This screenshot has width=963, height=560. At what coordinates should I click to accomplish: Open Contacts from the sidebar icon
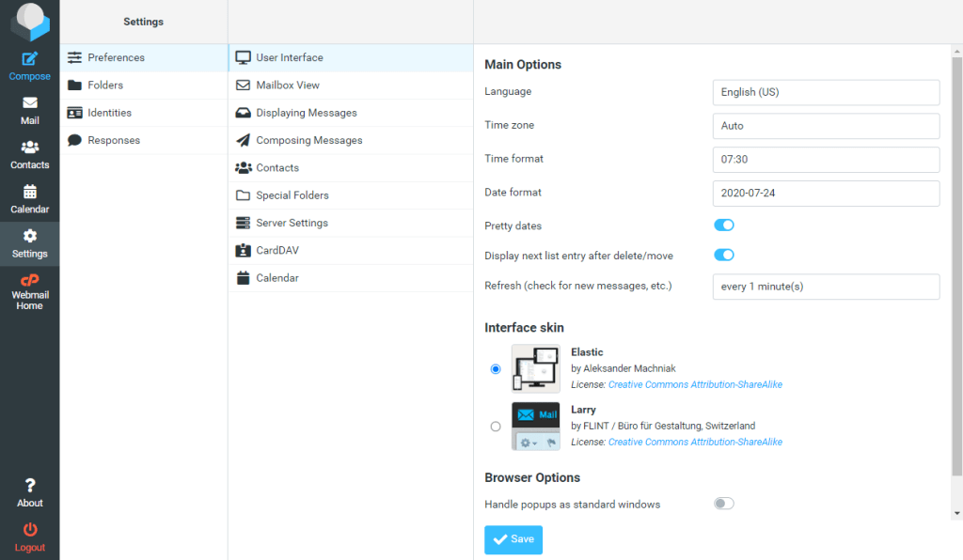point(29,148)
